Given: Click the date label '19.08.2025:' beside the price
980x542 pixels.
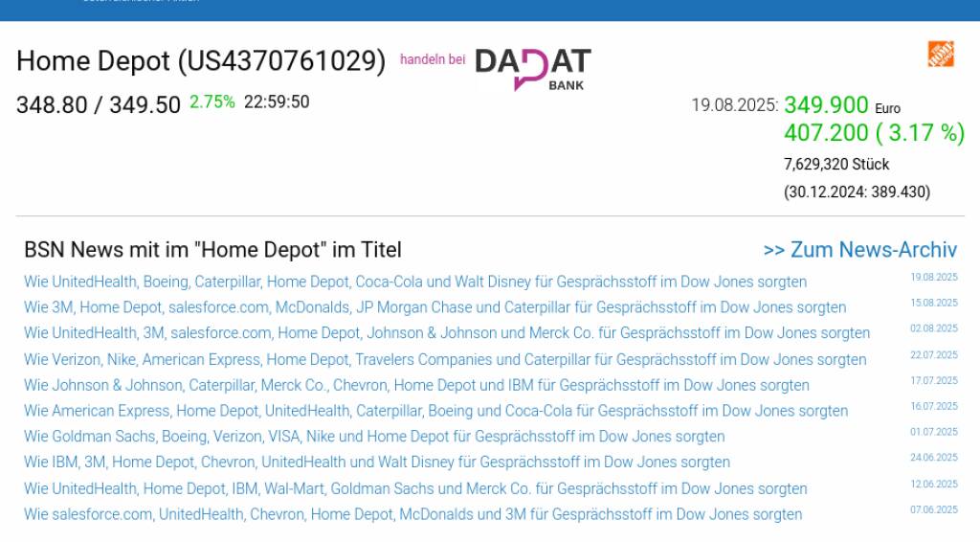Looking at the screenshot, I should pos(735,105).
